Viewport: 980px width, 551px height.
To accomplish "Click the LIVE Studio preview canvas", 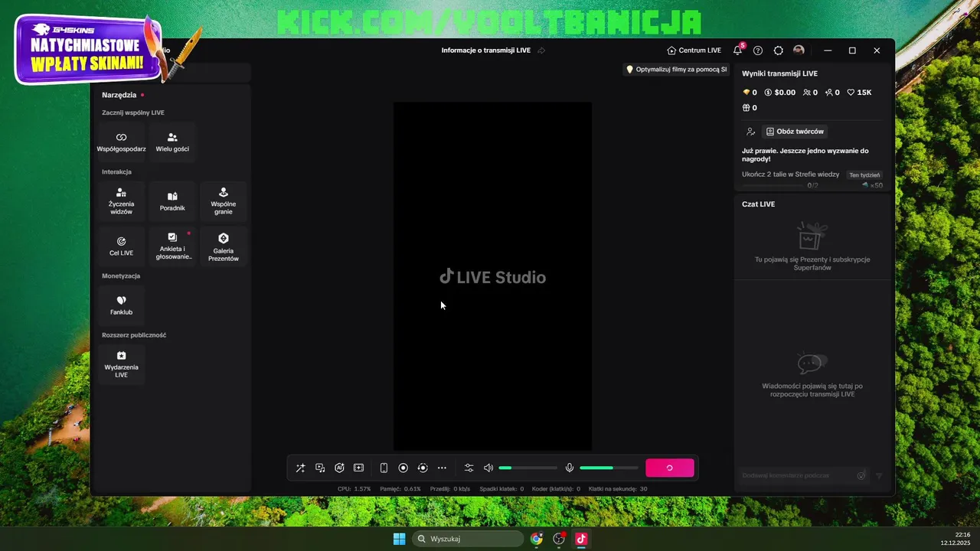I will [492, 276].
